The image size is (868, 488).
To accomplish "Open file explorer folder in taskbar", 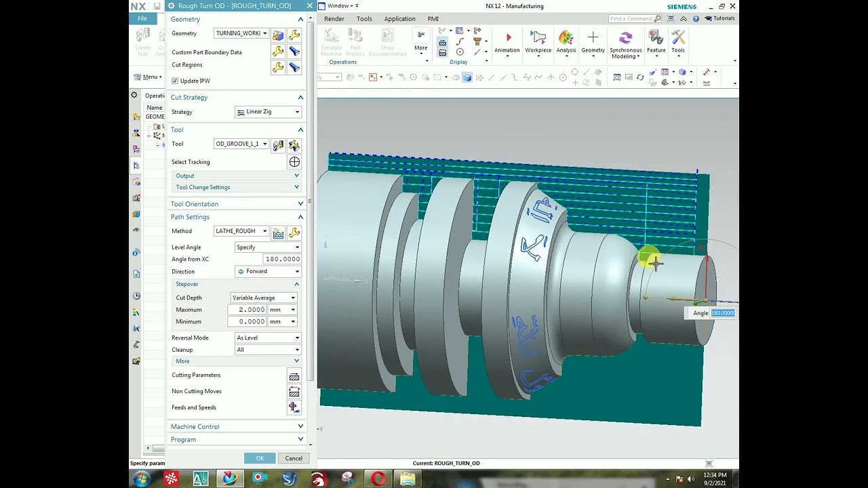I will pyautogui.click(x=408, y=479).
